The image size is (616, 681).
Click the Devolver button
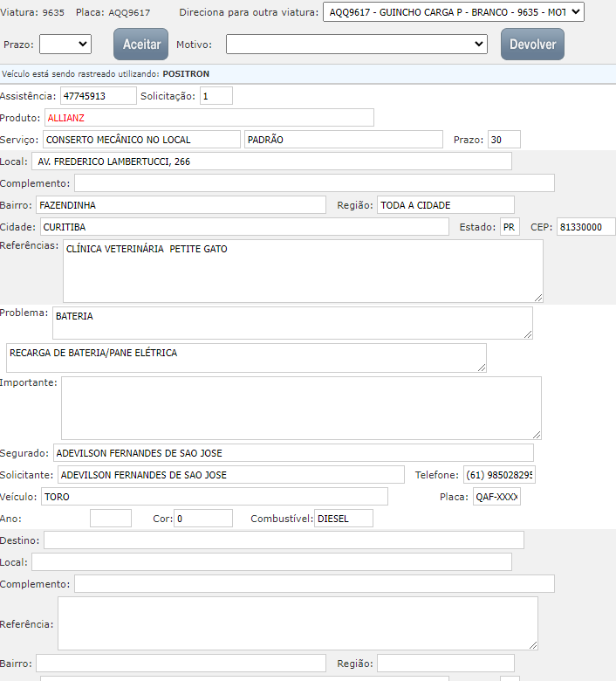coord(532,44)
